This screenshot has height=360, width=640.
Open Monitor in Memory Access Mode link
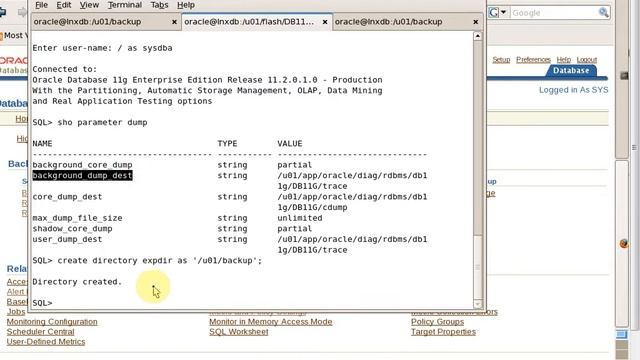tap(271, 322)
